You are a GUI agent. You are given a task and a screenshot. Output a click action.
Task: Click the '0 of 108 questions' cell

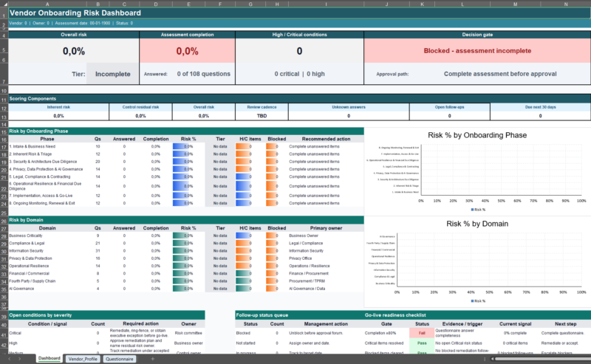pos(204,74)
